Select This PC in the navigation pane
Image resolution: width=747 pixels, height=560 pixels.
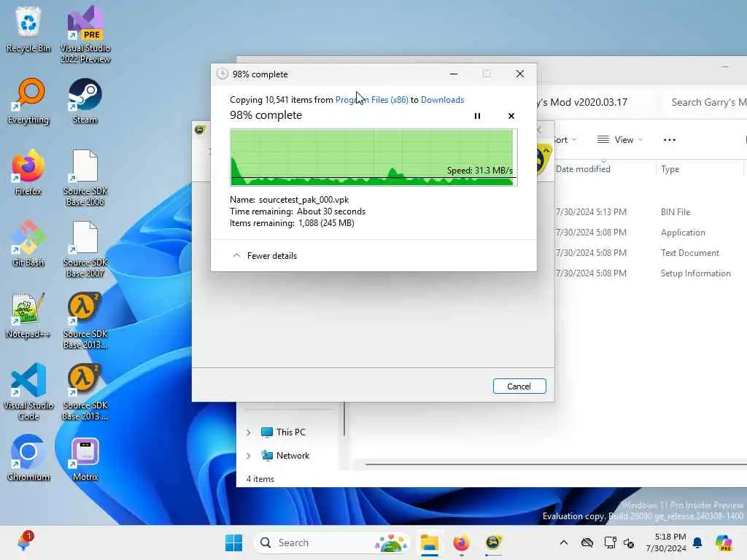[284, 432]
